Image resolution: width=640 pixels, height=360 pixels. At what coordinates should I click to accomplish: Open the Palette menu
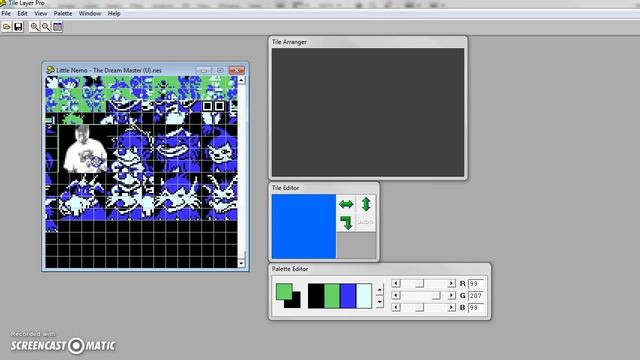click(63, 13)
